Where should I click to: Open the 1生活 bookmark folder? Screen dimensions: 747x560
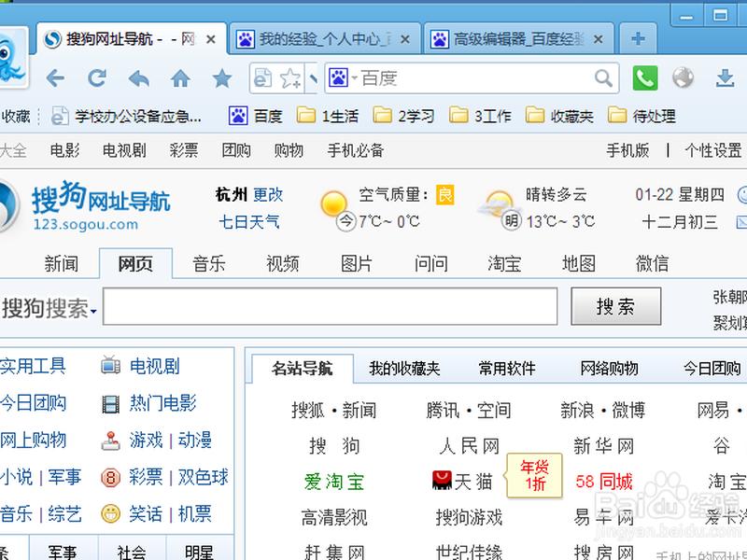[x=328, y=116]
